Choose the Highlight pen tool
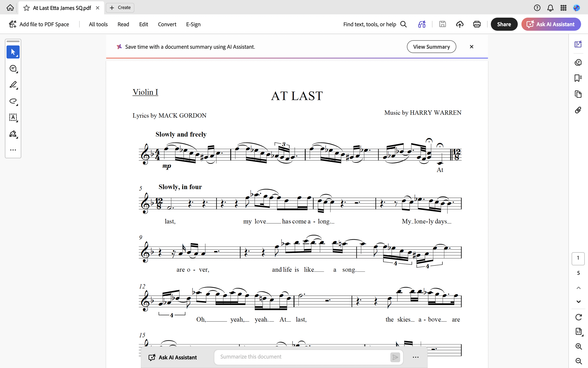Image resolution: width=588 pixels, height=368 pixels. coord(13,85)
